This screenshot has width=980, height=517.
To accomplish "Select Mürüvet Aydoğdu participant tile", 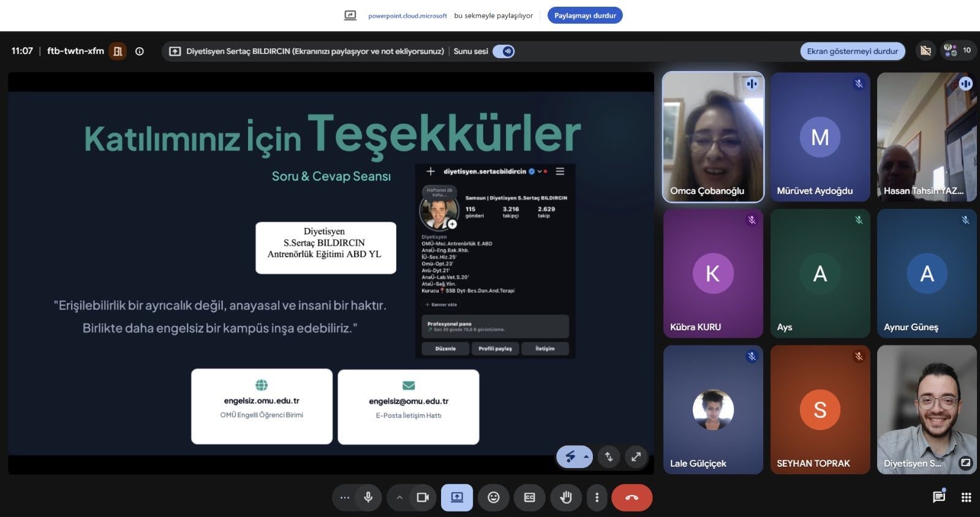I will 820,137.
